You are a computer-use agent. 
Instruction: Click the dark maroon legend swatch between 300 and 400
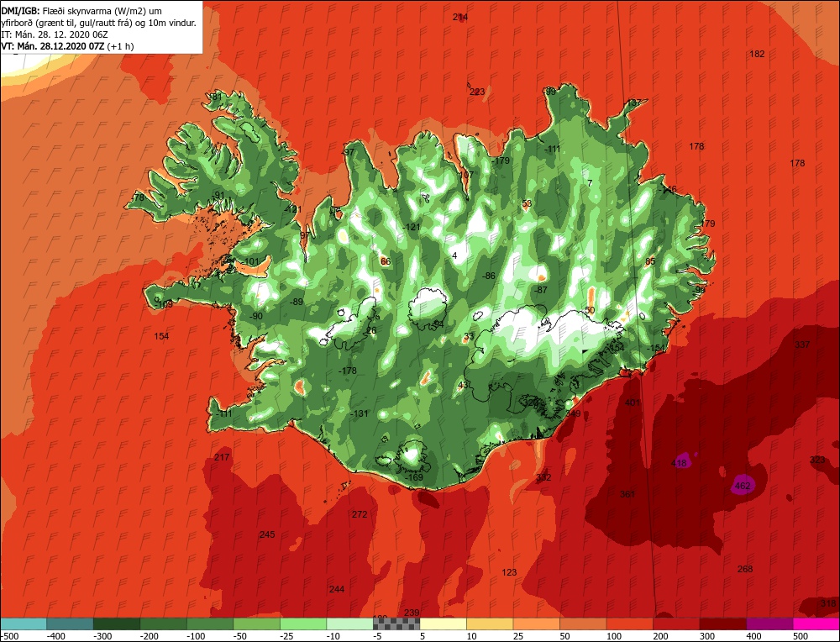pos(722,624)
